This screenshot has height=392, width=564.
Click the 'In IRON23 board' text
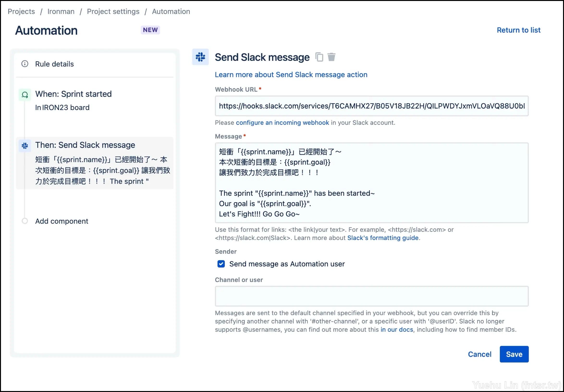coord(62,108)
